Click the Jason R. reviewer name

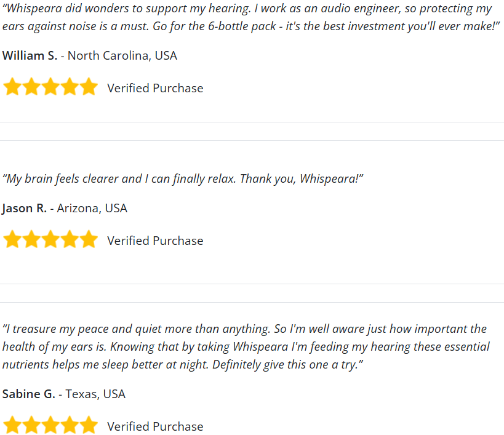click(x=24, y=208)
